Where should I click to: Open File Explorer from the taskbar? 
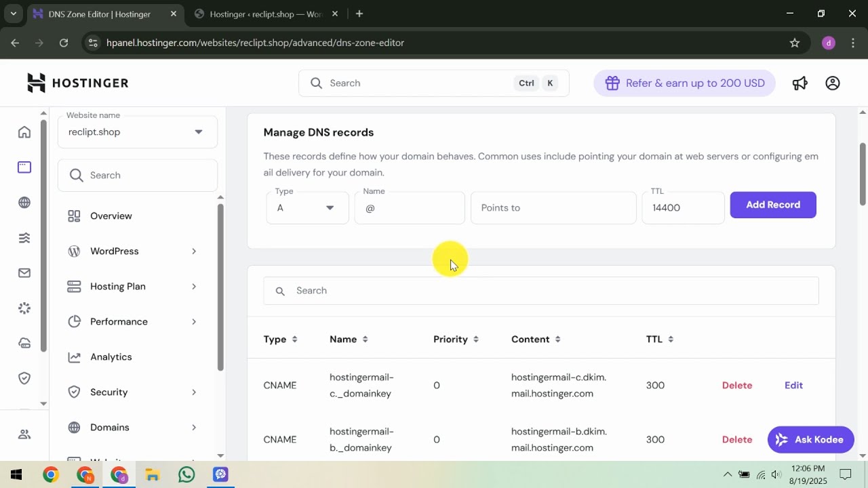coord(153,474)
